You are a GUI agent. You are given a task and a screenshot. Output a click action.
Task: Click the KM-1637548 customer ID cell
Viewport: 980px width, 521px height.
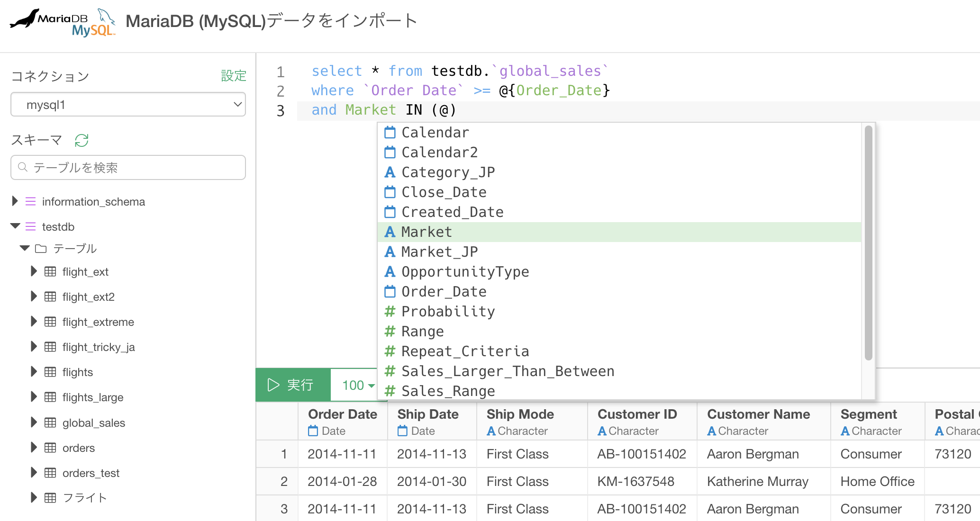(642, 482)
